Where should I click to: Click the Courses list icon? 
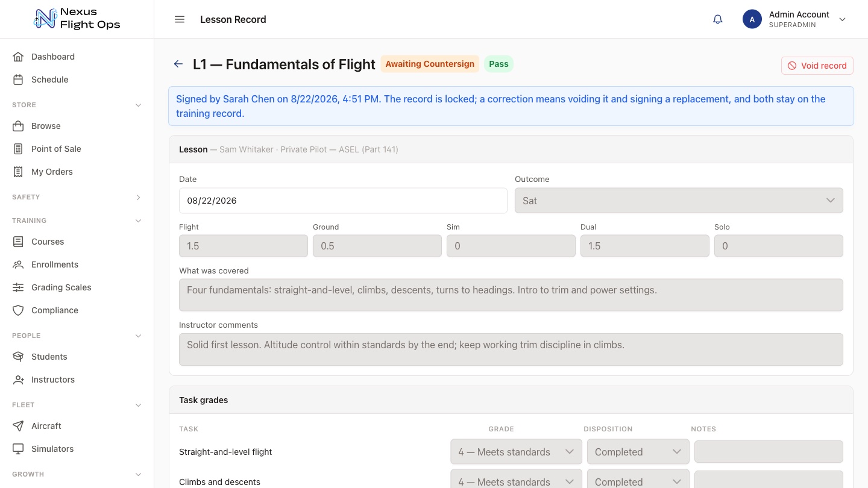18,242
